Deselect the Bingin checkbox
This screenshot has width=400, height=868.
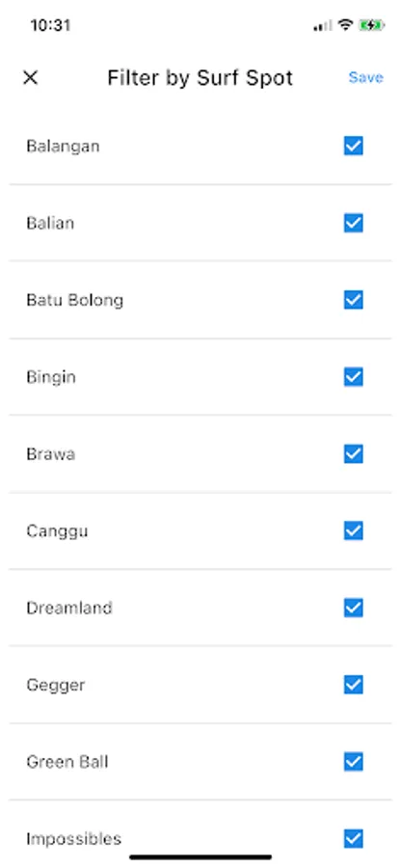(353, 377)
